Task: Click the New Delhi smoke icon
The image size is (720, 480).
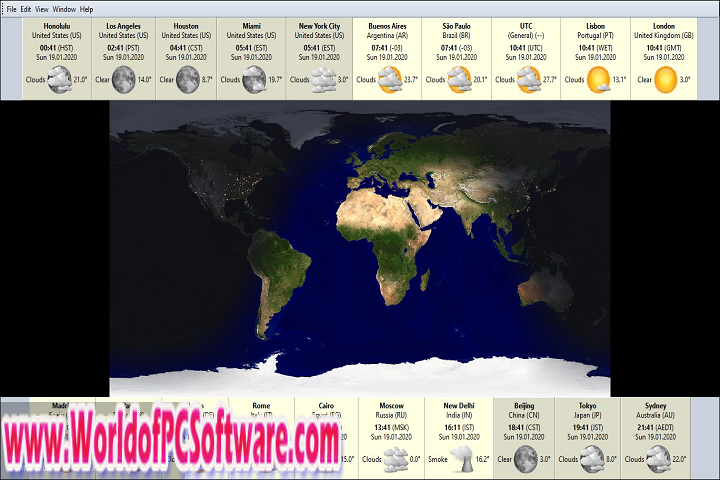Action: [x=462, y=459]
